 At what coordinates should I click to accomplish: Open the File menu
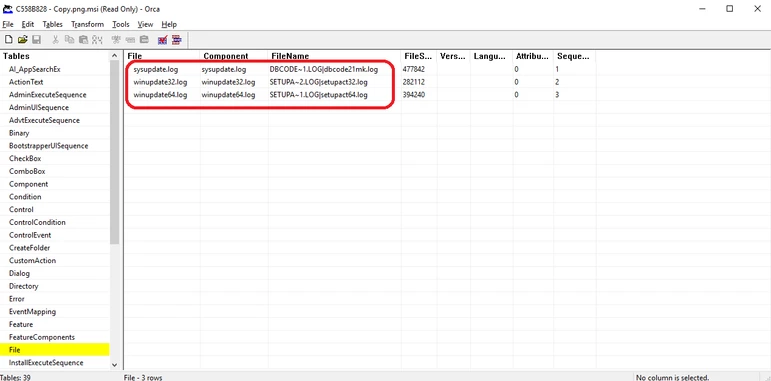(x=8, y=24)
